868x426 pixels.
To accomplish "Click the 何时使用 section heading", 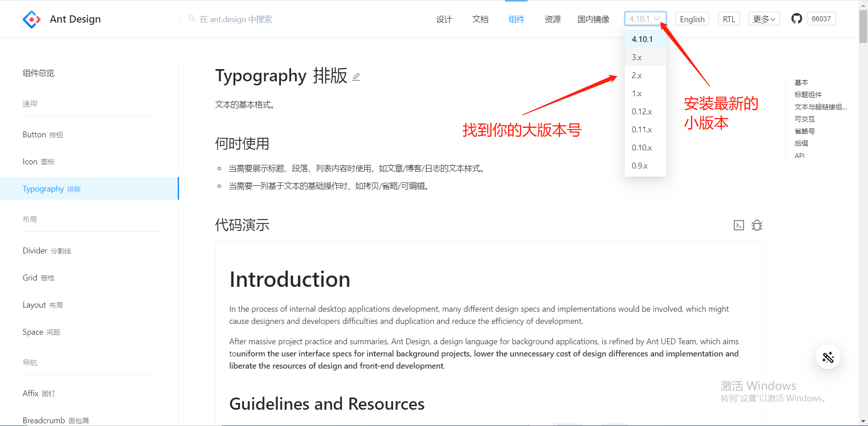I will [242, 144].
